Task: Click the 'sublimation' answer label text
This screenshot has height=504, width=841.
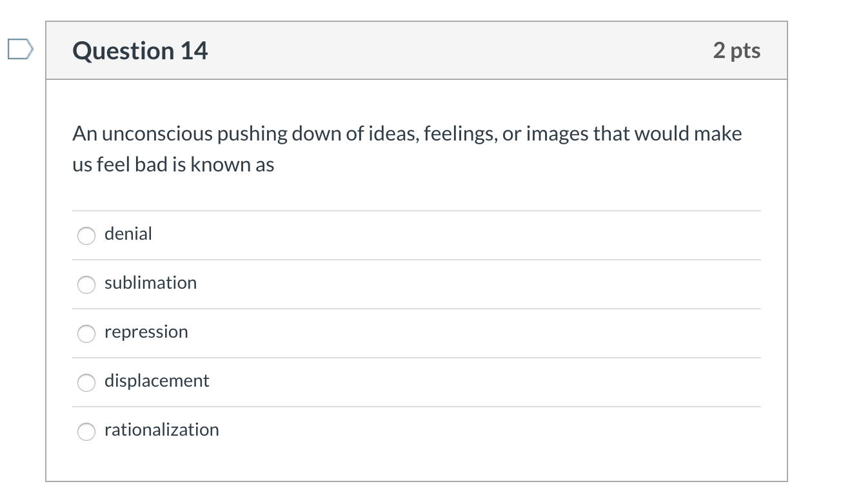Action: pos(150,283)
